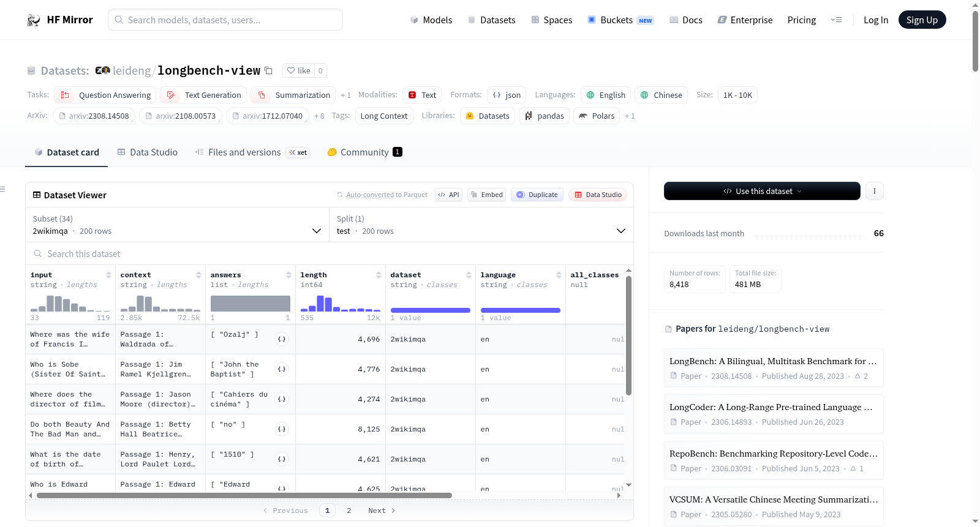This screenshot has width=980, height=527.
Task: Click the Question Answering task tag
Action: (105, 95)
